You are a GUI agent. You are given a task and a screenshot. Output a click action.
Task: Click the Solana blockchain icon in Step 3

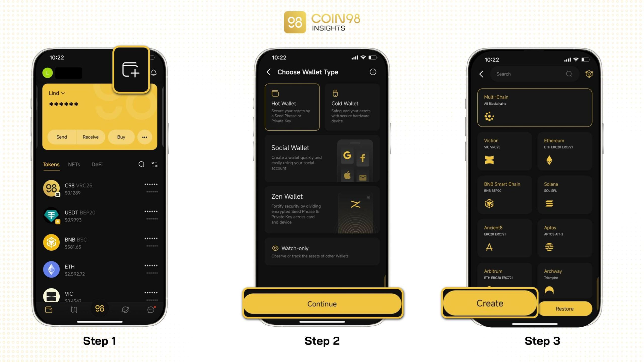(550, 203)
